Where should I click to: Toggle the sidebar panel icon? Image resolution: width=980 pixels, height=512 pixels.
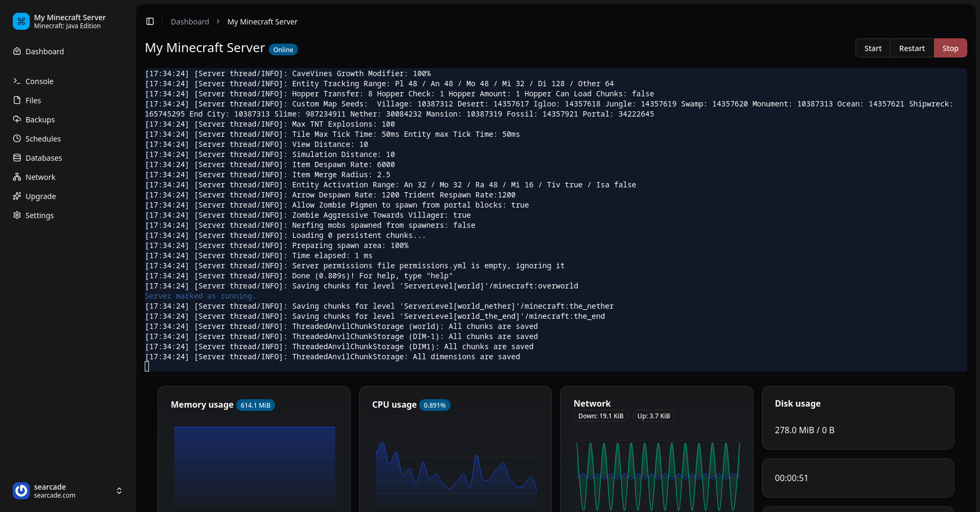(150, 21)
